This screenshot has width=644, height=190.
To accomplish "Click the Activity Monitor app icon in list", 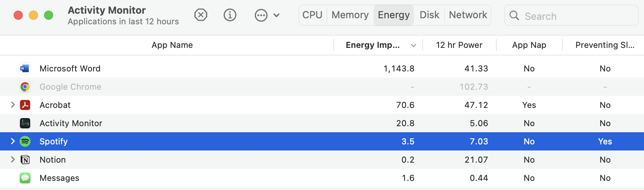I will tap(25, 123).
